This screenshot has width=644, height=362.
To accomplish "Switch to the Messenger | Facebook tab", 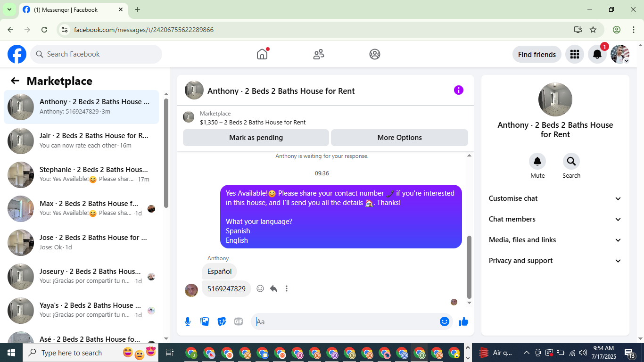I will (73, 9).
